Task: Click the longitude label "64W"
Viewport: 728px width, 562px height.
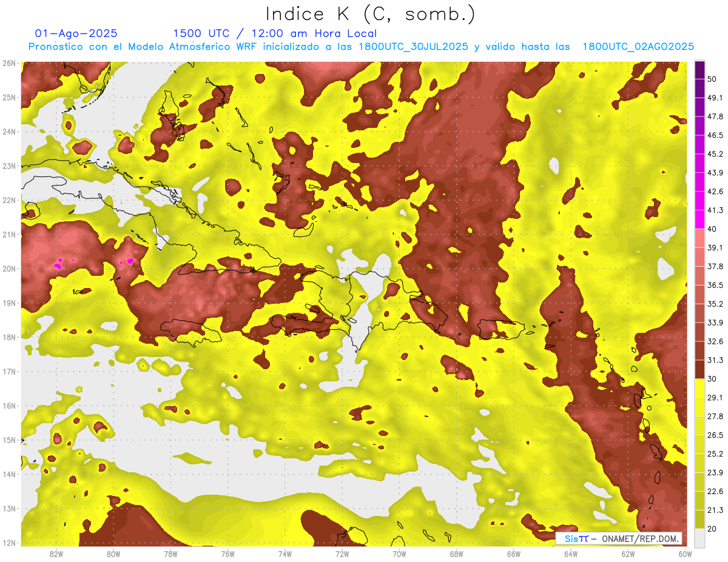Action: (571, 554)
